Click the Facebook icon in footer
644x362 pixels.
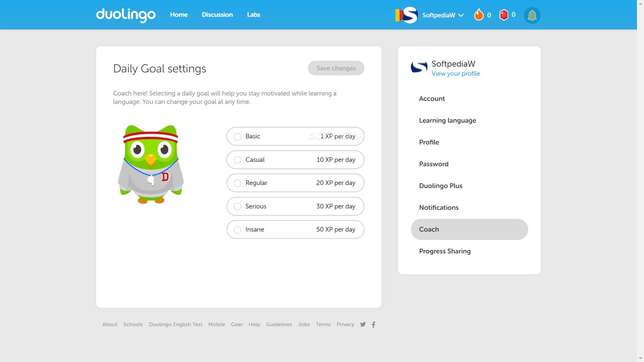coord(374,325)
